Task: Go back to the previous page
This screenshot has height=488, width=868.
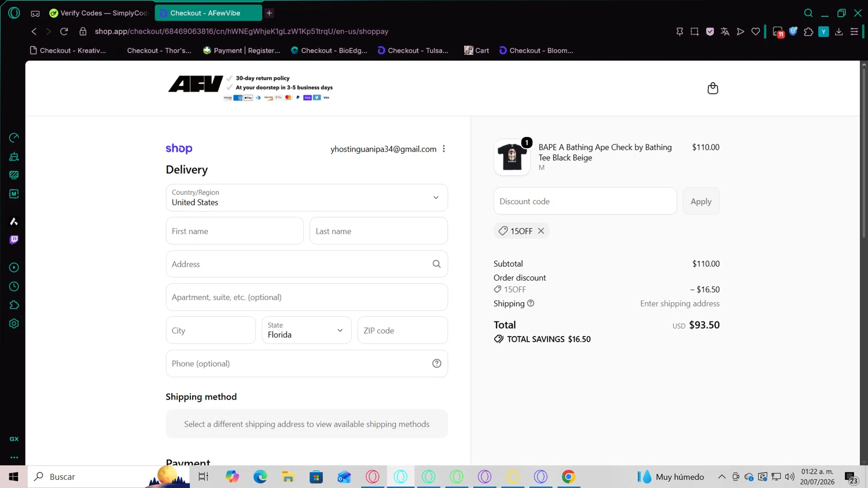Action: [34, 31]
